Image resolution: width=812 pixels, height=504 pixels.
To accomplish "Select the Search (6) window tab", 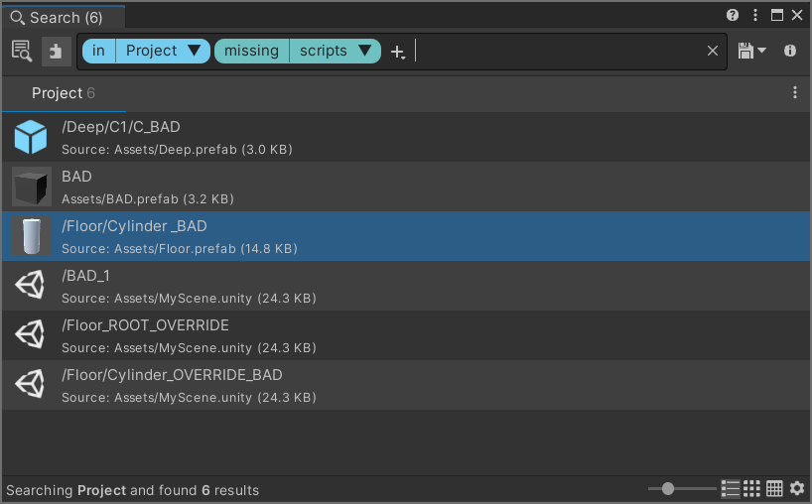I will (64, 17).
